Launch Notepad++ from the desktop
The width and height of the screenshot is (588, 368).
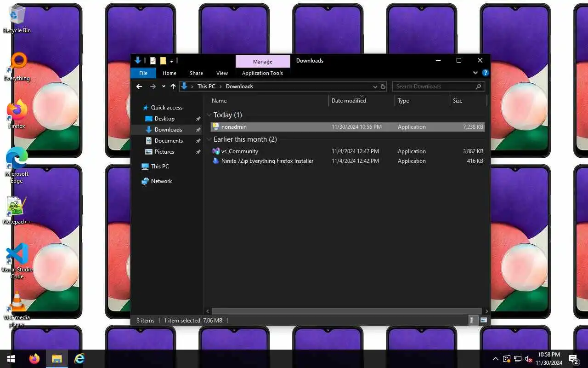(x=17, y=211)
